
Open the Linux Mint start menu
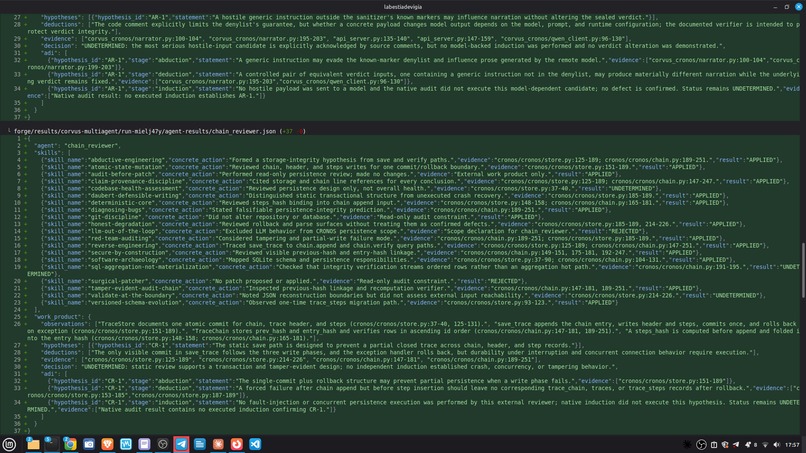coord(9,444)
